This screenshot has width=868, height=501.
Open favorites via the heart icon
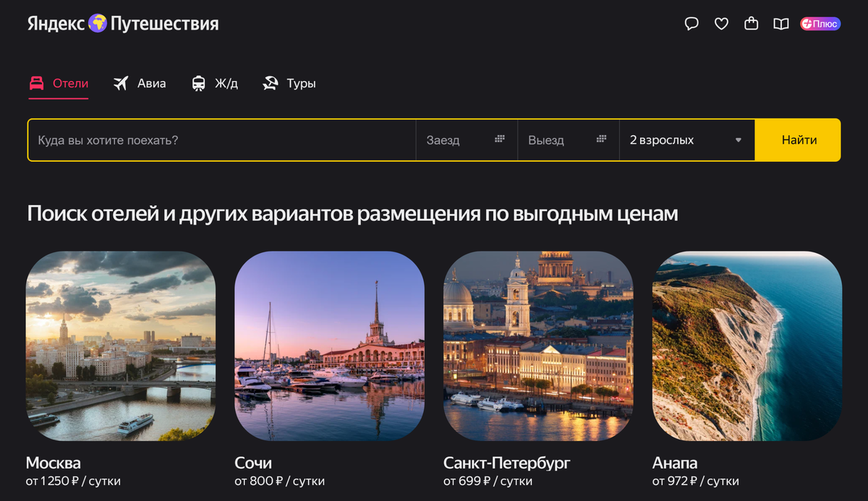721,24
